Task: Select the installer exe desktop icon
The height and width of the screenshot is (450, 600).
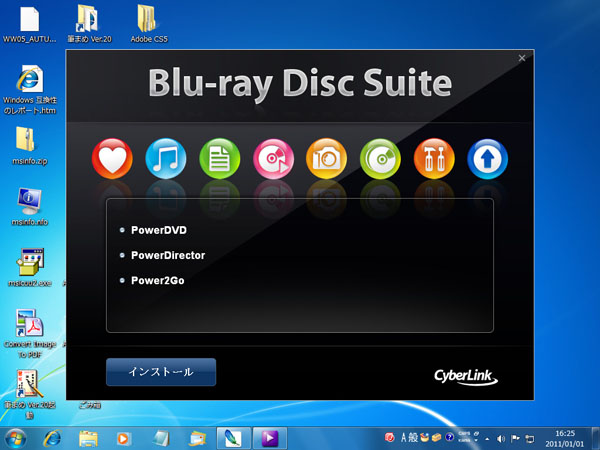Action: coord(30,267)
